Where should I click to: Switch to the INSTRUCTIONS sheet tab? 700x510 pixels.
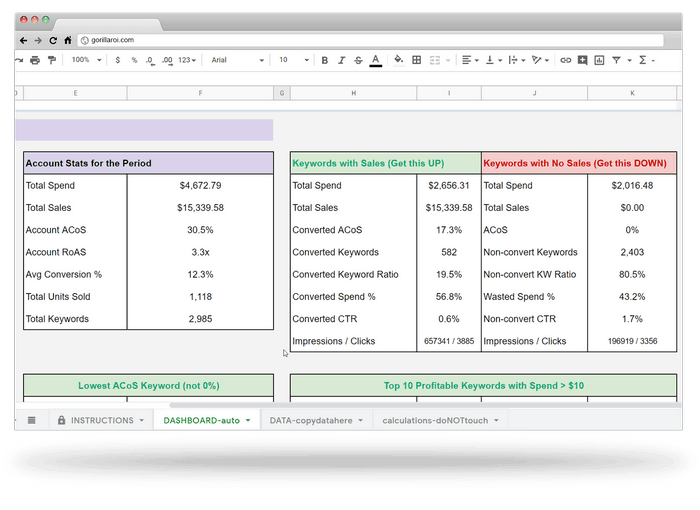tap(101, 420)
